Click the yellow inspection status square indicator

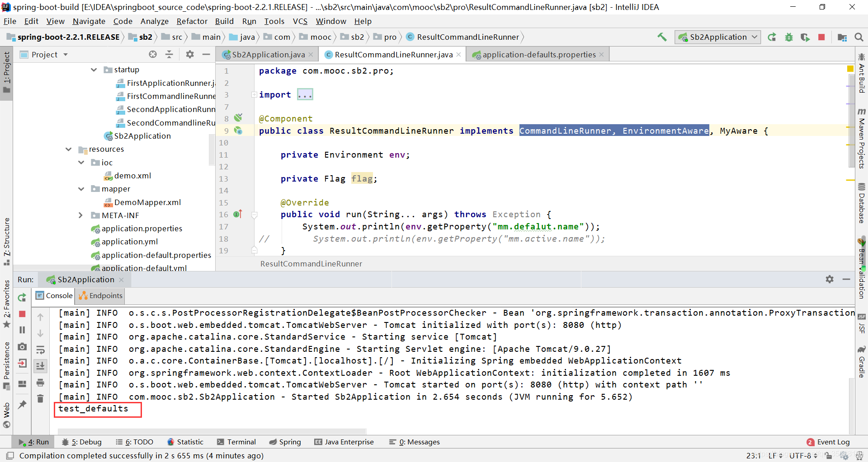click(x=850, y=69)
